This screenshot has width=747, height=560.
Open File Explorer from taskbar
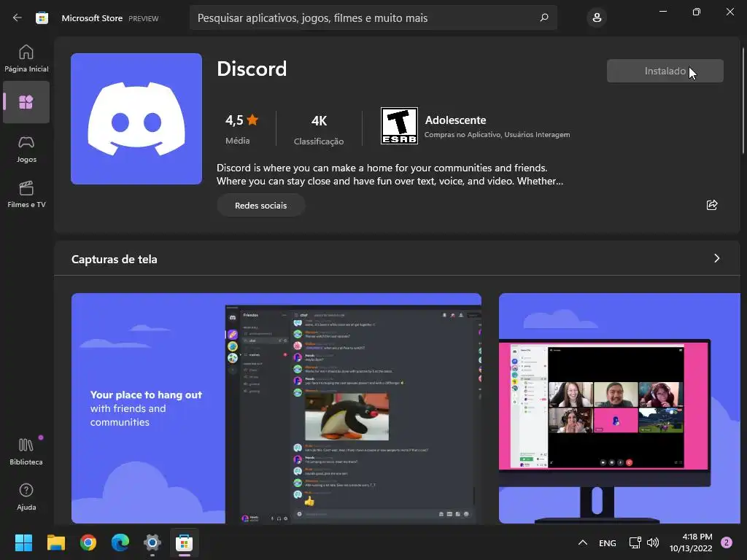pos(55,542)
